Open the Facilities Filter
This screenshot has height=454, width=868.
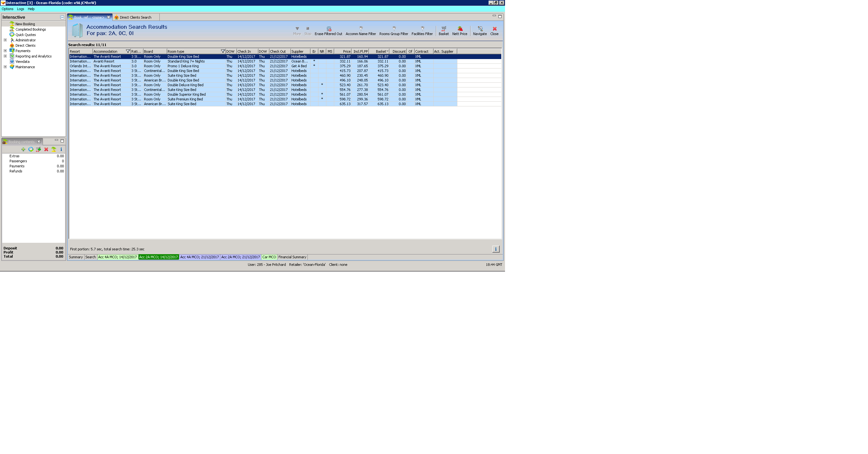coord(422,29)
